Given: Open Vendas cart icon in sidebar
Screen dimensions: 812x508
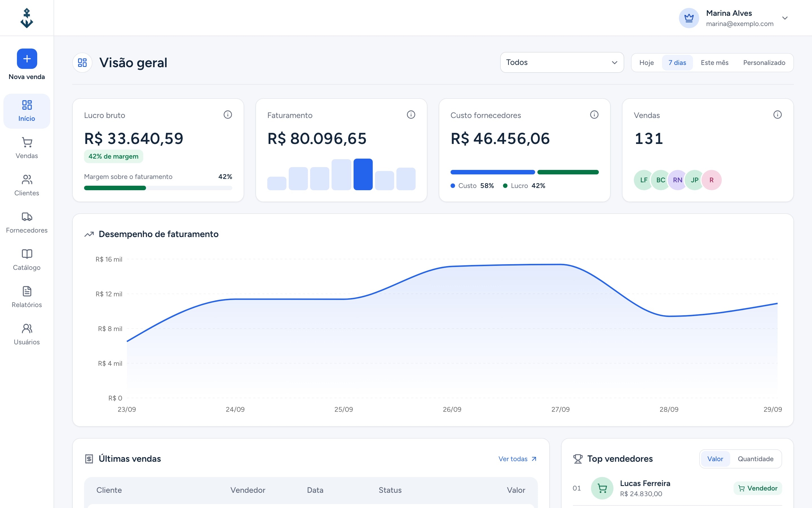Looking at the screenshot, I should click(27, 143).
